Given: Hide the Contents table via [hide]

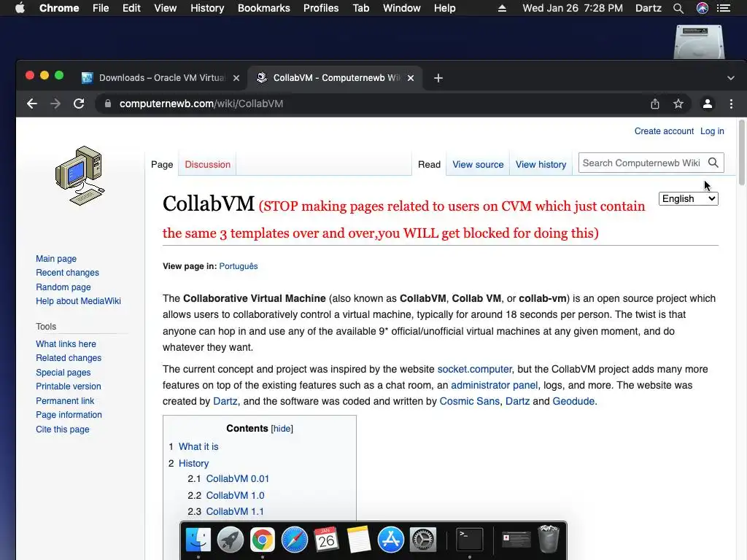Looking at the screenshot, I should pos(282,429).
